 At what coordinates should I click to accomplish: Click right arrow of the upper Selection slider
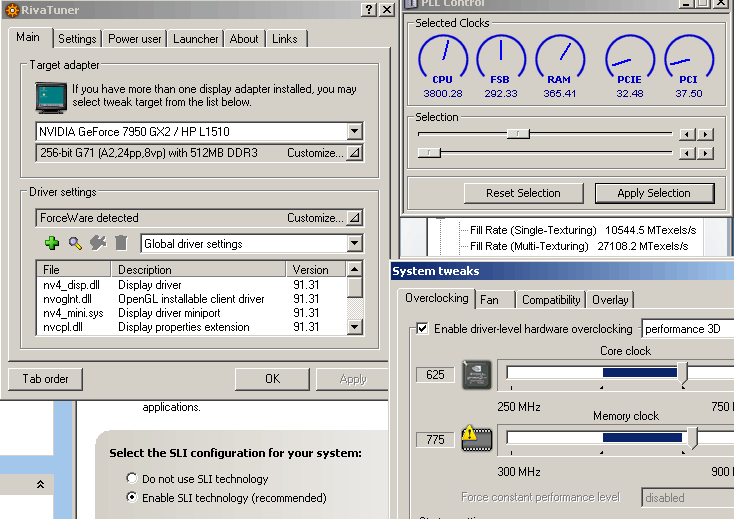705,134
